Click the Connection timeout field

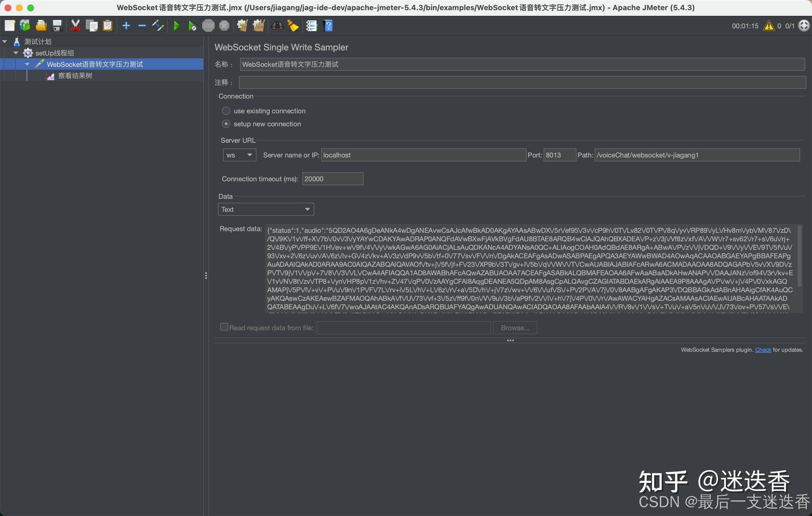pos(333,179)
